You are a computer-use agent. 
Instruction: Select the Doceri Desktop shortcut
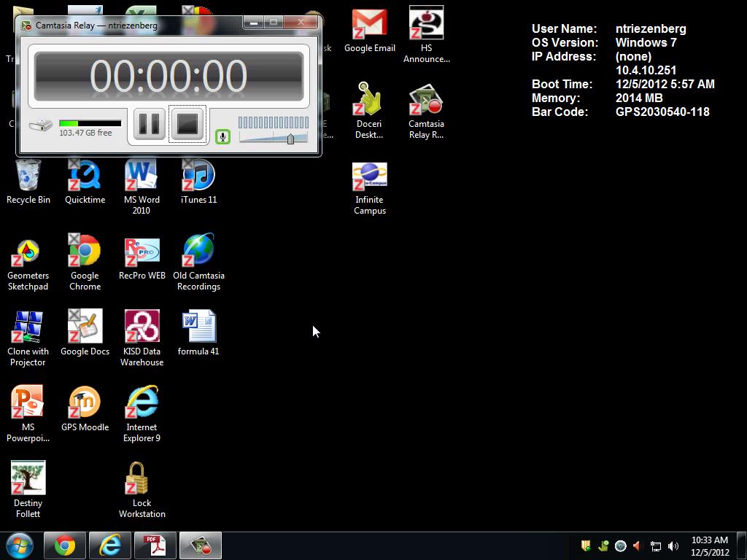coord(370,112)
